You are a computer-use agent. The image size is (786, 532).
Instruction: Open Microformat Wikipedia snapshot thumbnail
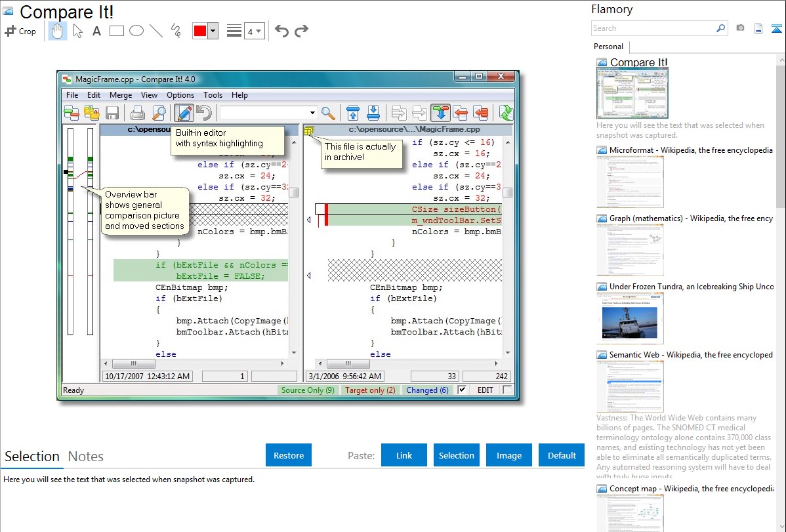[630, 182]
